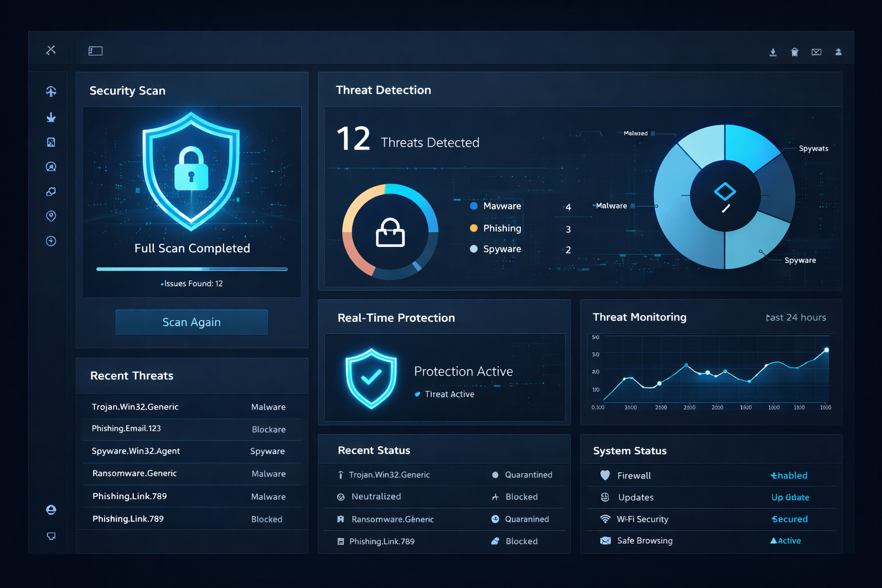This screenshot has height=588, width=882.
Task: Click the 'Issues Found: 12' text
Action: click(x=192, y=284)
